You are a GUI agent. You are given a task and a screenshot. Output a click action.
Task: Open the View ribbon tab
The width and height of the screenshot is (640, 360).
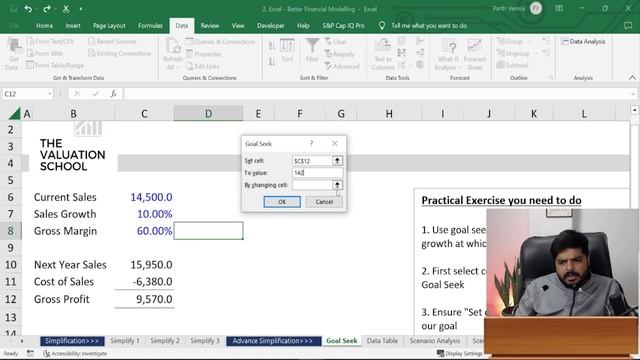238,25
